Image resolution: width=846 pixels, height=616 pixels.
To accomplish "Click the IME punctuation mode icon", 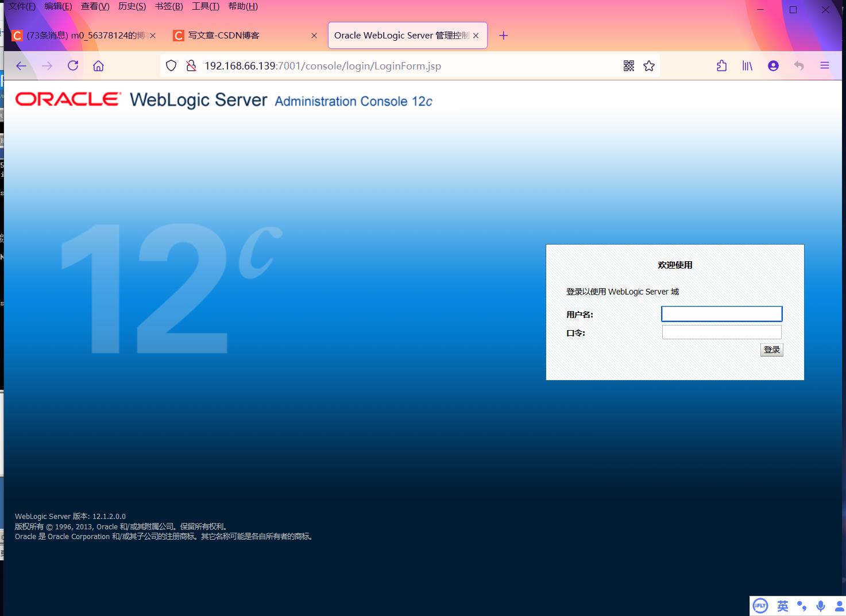I will pyautogui.click(x=802, y=606).
